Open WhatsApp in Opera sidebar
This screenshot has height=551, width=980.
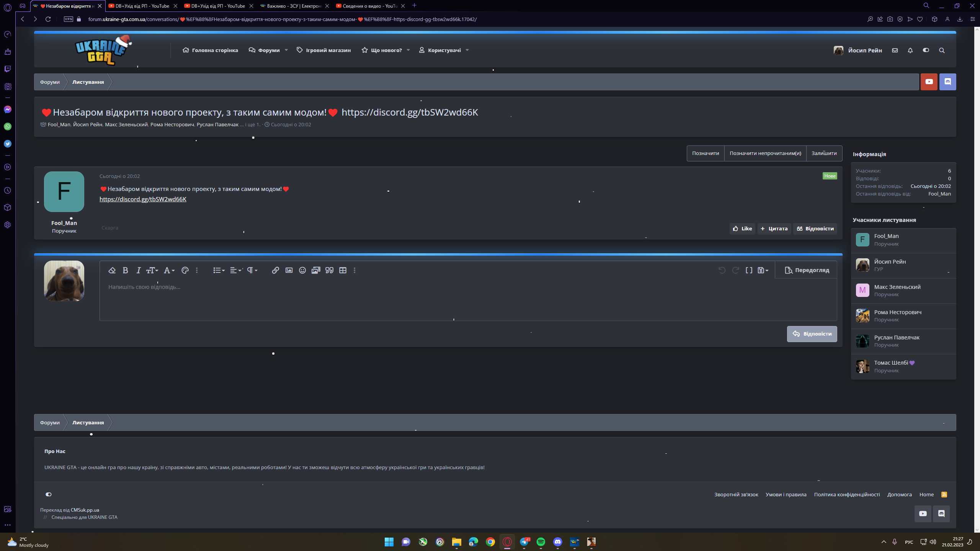[x=8, y=127]
